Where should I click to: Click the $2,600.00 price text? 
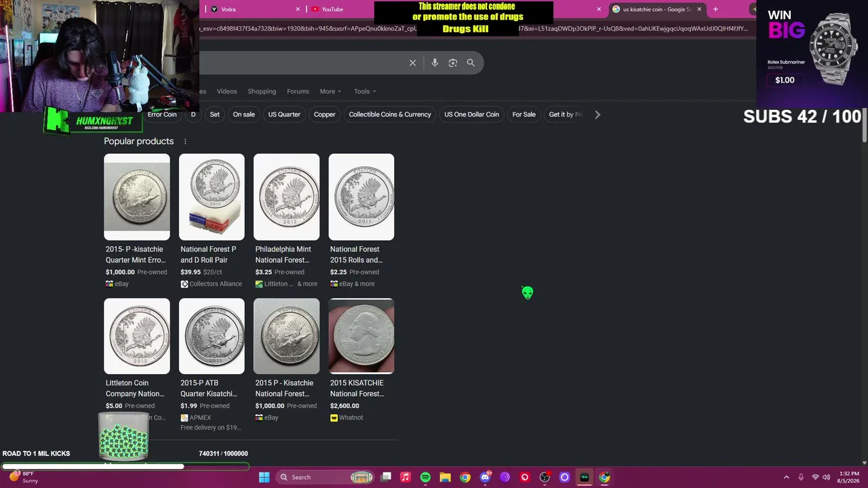[x=344, y=406]
